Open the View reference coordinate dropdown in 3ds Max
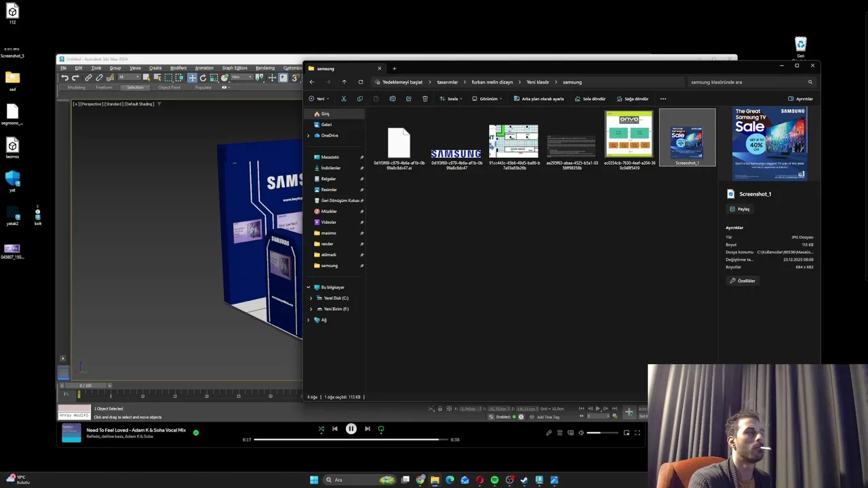Screen dimensions: 868x488 pyautogui.click(x=242, y=77)
